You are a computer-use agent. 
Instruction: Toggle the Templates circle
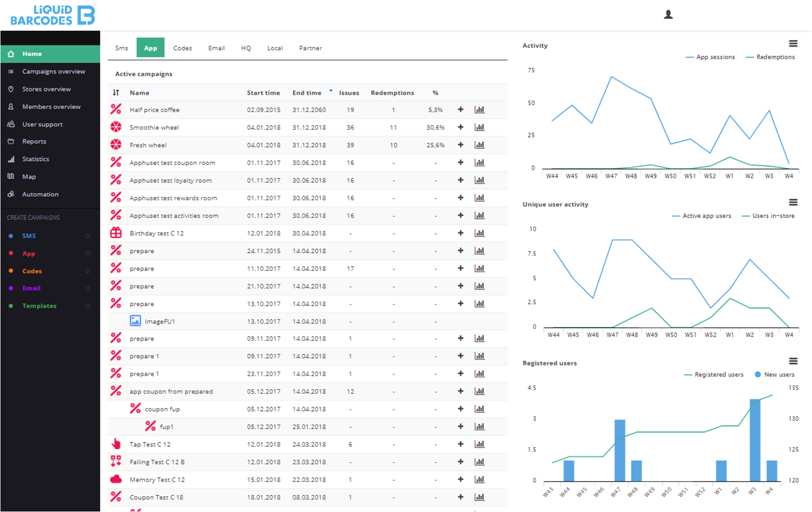[x=88, y=306]
